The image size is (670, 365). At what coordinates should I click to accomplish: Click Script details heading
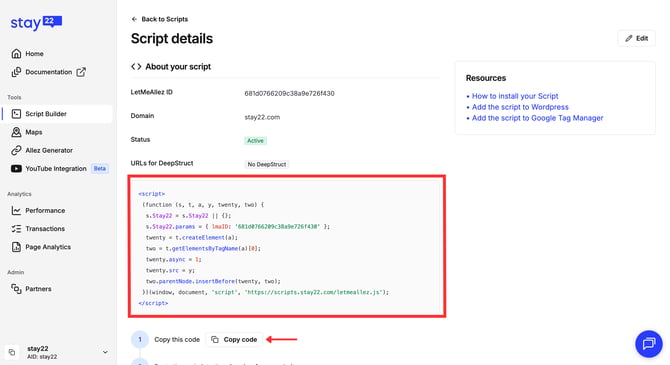tap(172, 39)
